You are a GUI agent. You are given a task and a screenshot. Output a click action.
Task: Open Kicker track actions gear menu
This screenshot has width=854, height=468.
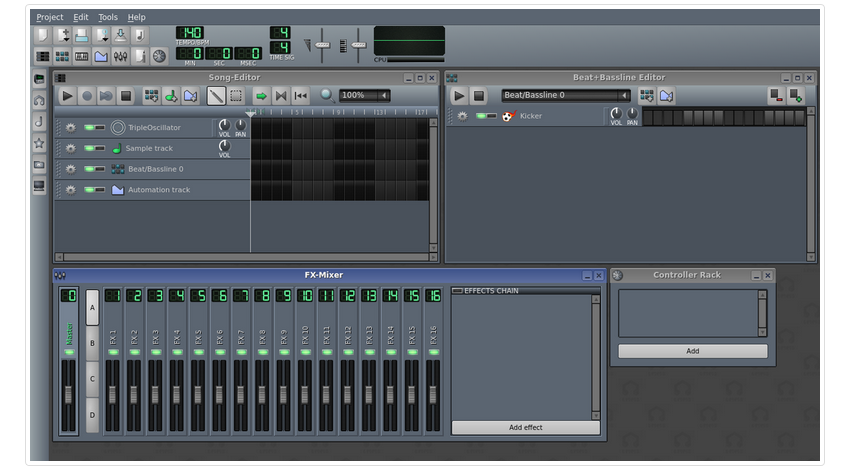tap(462, 116)
